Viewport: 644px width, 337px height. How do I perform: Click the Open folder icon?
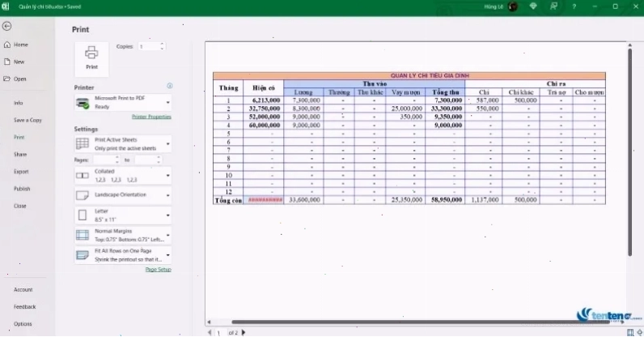pos(7,79)
